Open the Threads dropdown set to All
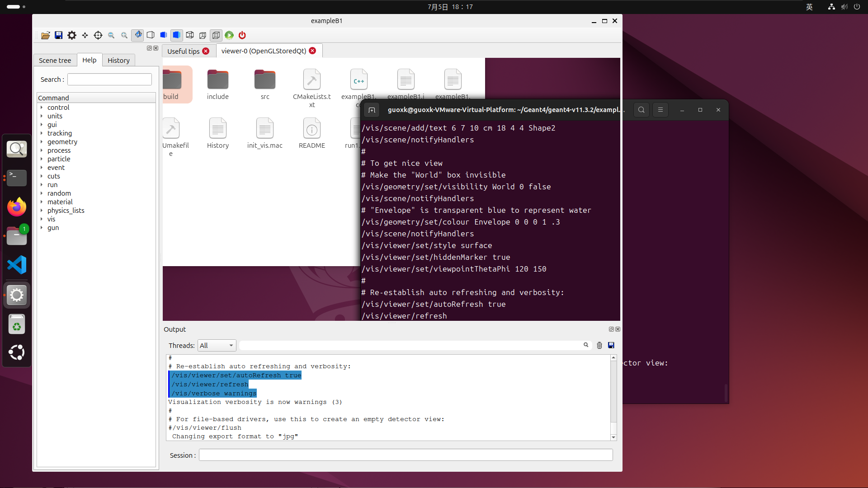The image size is (868, 488). (217, 346)
